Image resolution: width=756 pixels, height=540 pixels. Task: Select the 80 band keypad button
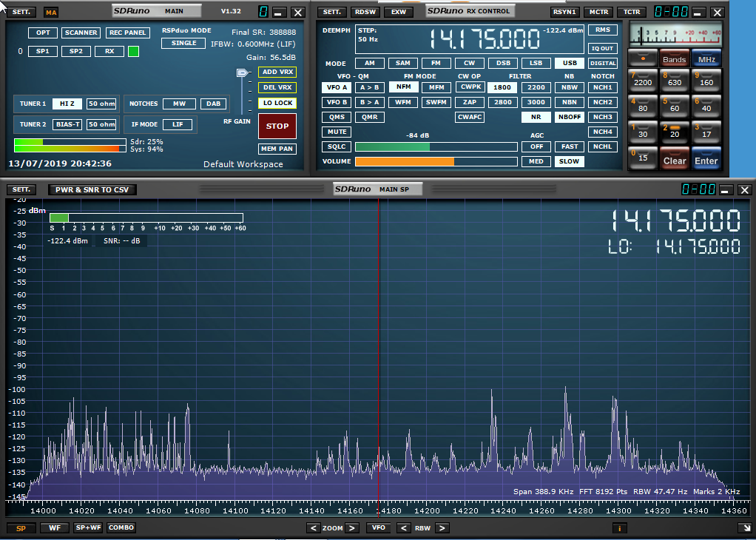pos(643,106)
